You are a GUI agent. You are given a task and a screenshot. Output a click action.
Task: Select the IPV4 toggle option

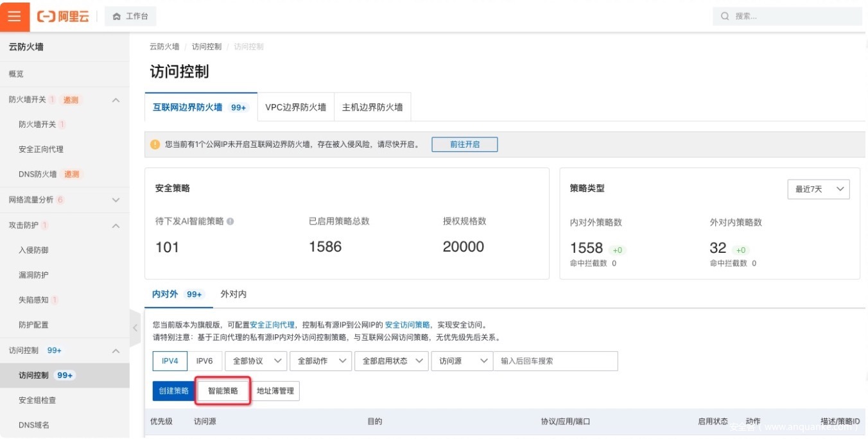[x=169, y=361]
